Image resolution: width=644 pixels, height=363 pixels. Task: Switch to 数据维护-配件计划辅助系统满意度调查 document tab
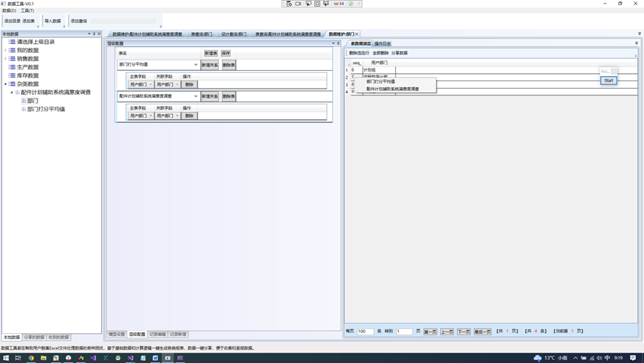[147, 34]
